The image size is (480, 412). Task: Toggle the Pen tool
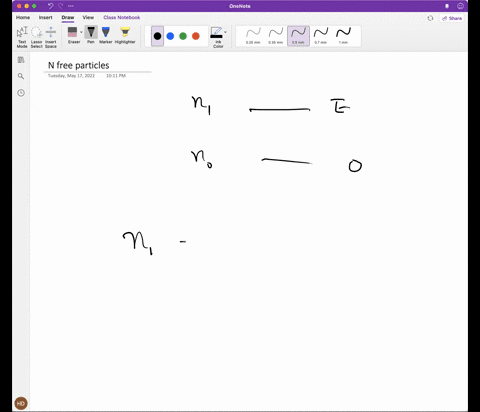(x=91, y=35)
